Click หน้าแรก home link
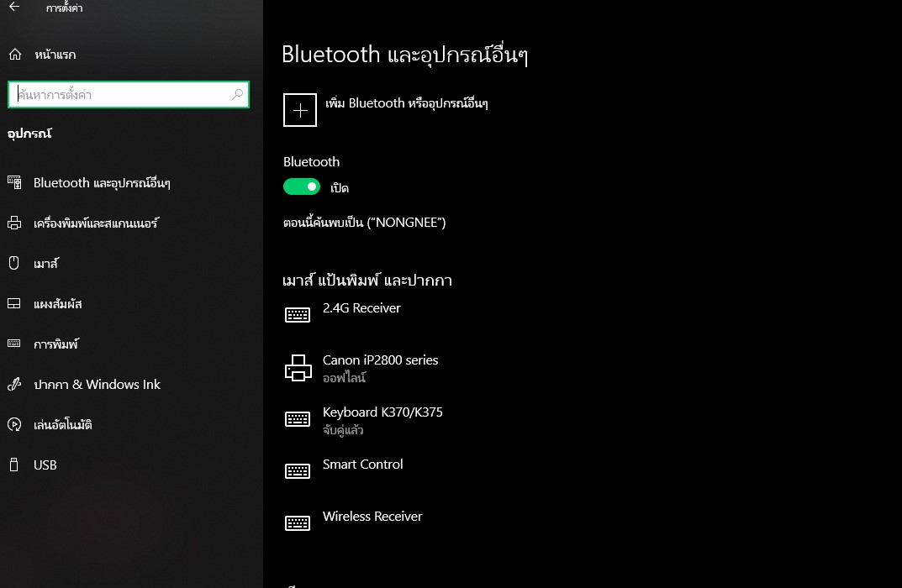This screenshot has height=588, width=902. point(55,55)
